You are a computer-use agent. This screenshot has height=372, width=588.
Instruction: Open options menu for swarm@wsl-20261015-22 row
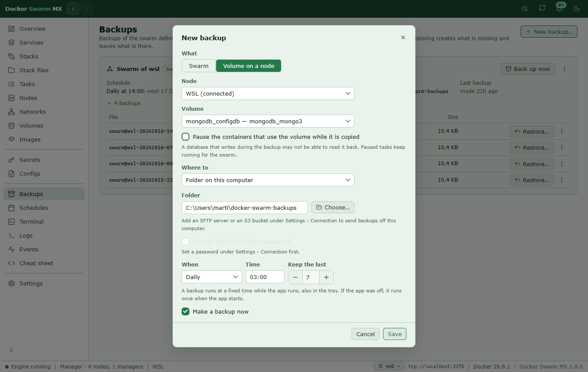point(562,180)
